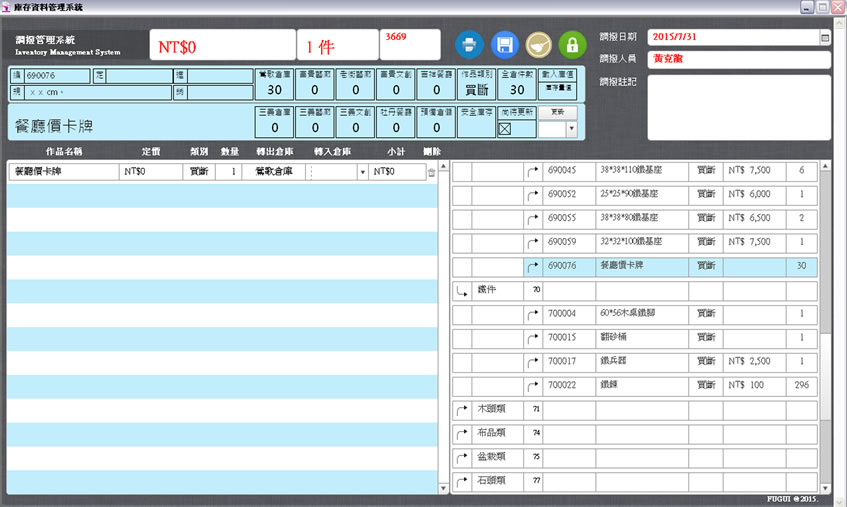Toggle the crossed checkbox in the info panel
847x507 pixels.
click(x=505, y=128)
